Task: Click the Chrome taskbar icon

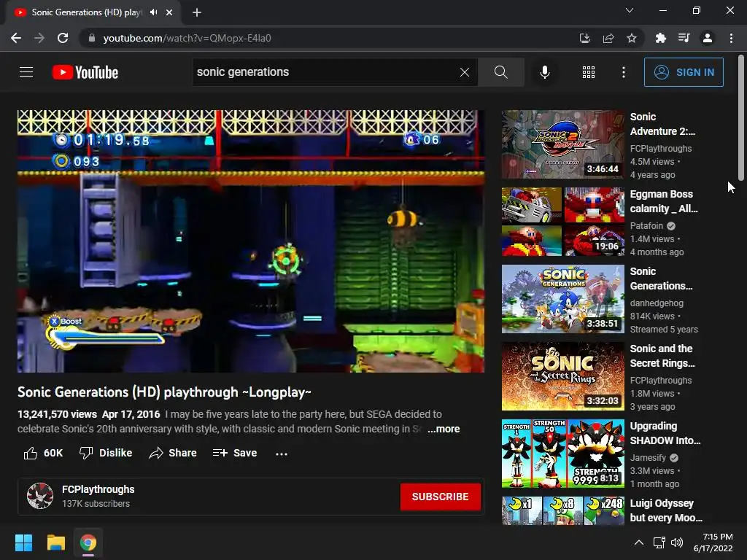Action: coord(88,542)
